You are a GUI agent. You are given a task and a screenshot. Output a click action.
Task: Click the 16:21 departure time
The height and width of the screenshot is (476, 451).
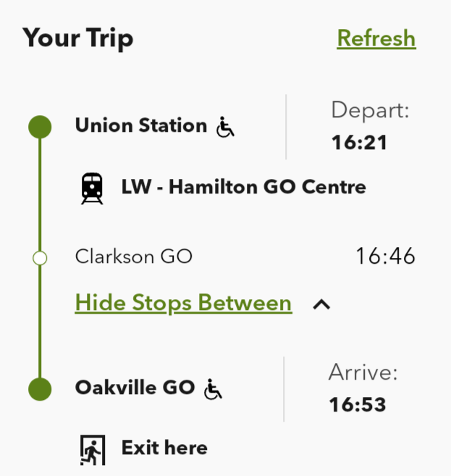360,143
